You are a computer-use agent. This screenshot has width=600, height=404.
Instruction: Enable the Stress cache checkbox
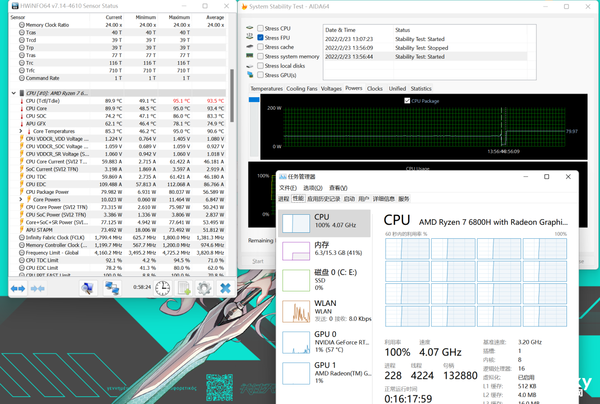click(x=260, y=47)
